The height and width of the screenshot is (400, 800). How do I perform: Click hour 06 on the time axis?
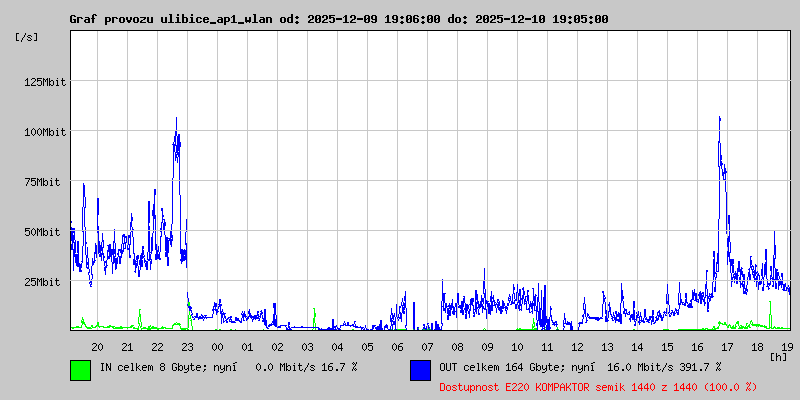point(397,347)
